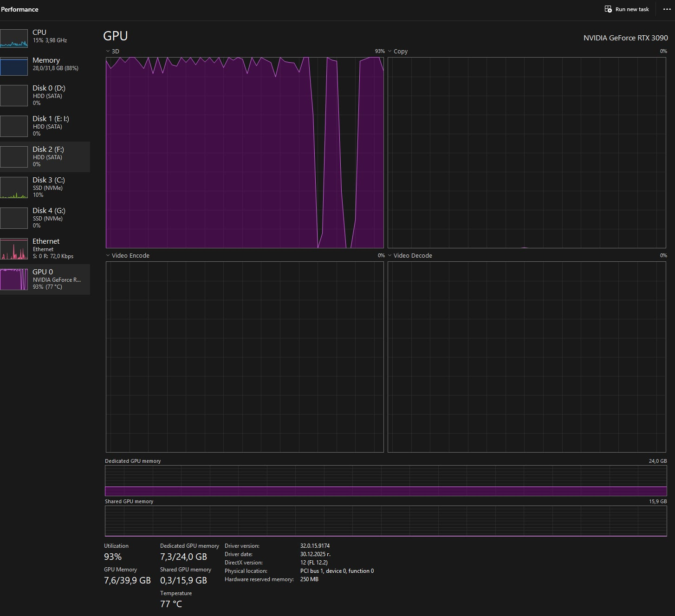Click the Dedicated GPU memory usage bar
The image size is (675, 616).
pyautogui.click(x=386, y=481)
